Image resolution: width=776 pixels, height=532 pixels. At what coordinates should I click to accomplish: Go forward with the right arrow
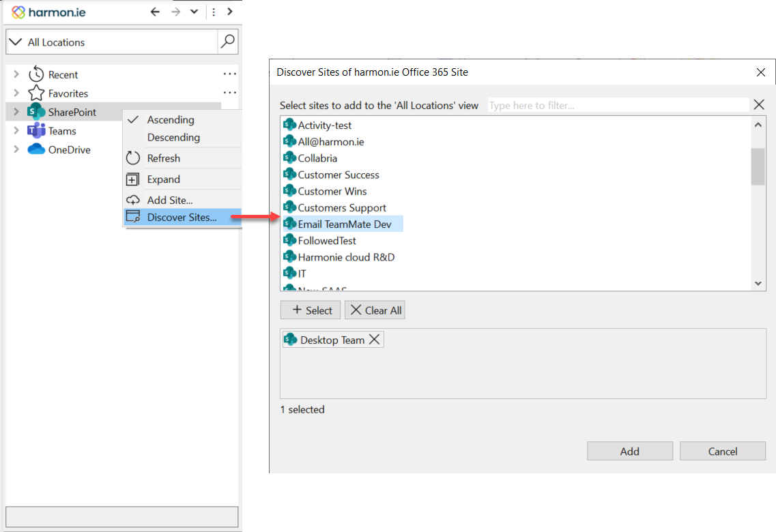[175, 12]
